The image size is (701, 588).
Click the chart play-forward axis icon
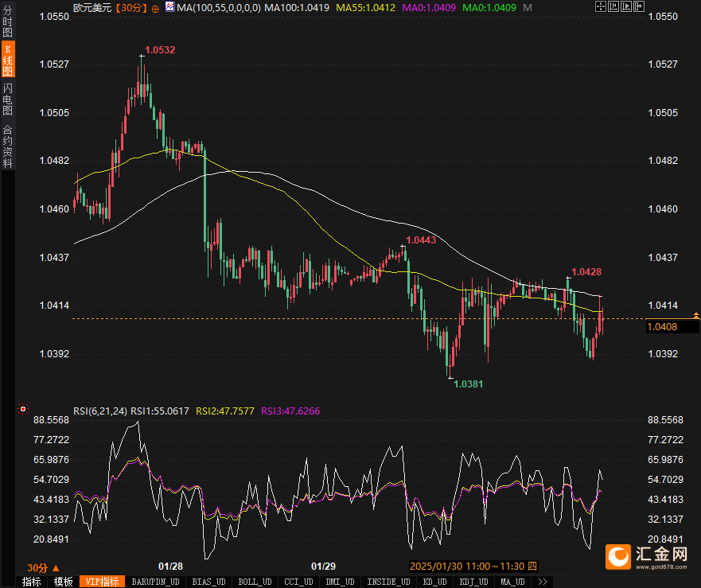click(x=626, y=6)
